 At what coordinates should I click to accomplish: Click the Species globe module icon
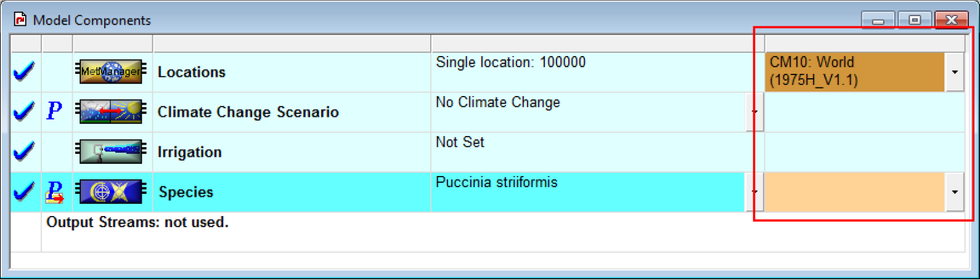pos(112,191)
